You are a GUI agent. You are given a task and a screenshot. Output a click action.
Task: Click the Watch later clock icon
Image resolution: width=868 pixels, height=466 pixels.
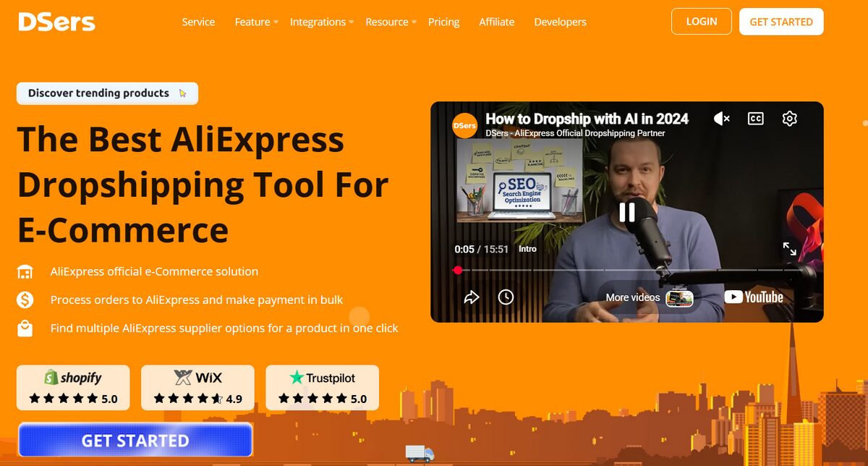pyautogui.click(x=506, y=297)
